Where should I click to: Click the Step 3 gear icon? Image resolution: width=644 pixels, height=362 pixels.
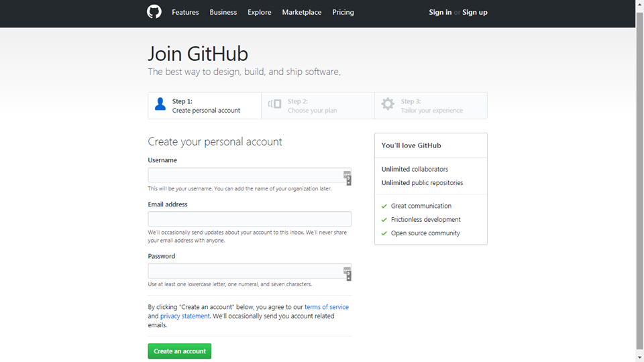(388, 104)
